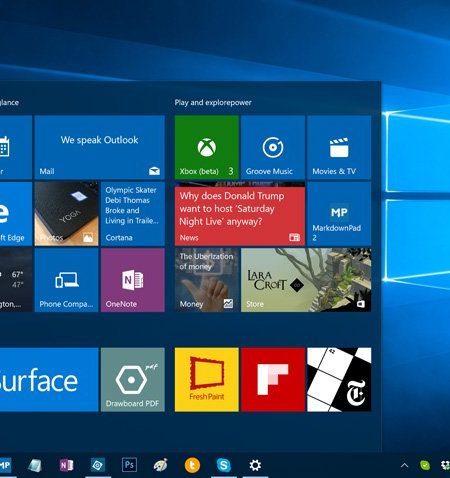Open the paint palette app in taskbar

tap(160, 465)
